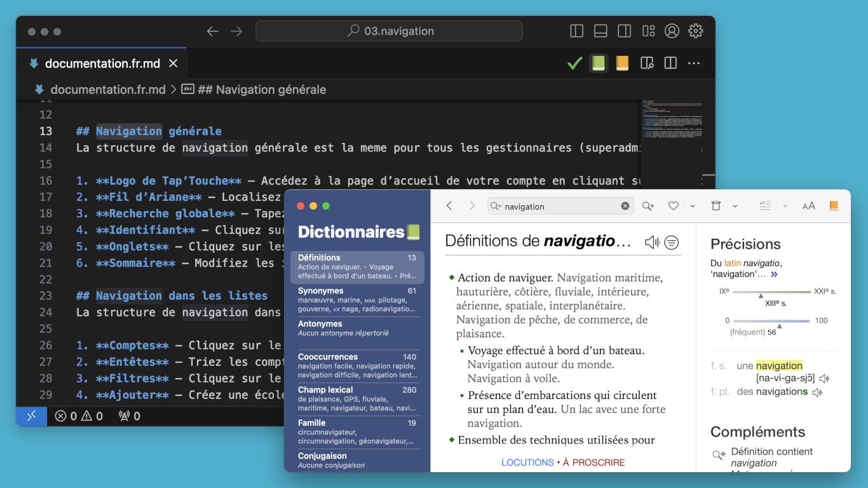
Task: Toggle the secondary side bar layout
Action: coord(625,31)
